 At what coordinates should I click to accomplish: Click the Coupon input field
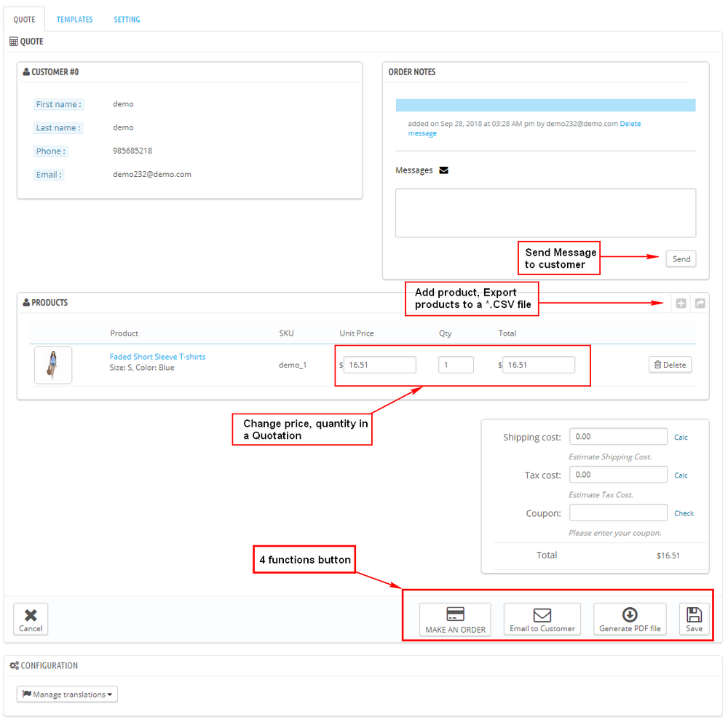point(618,513)
